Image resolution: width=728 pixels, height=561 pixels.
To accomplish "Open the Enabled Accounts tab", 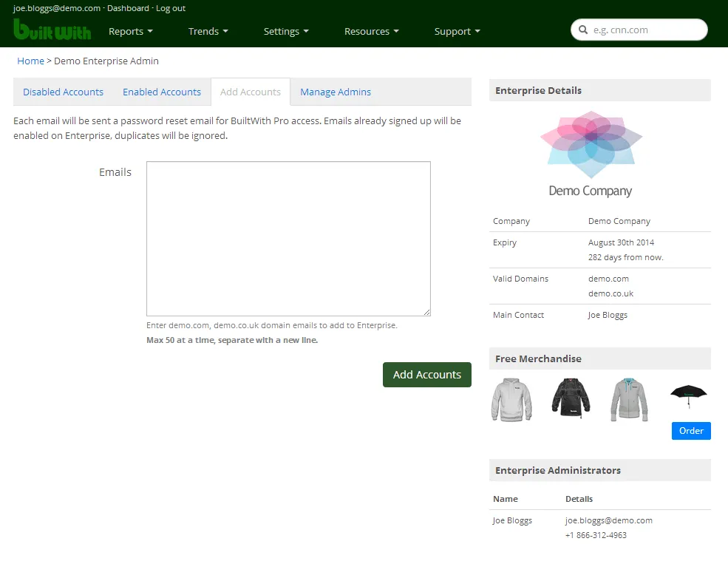I will point(162,92).
